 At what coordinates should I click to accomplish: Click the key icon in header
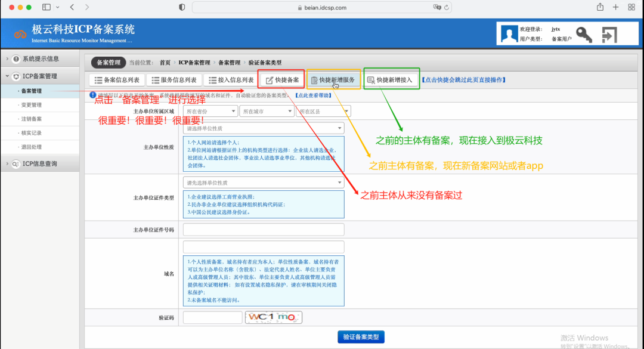pyautogui.click(x=584, y=35)
